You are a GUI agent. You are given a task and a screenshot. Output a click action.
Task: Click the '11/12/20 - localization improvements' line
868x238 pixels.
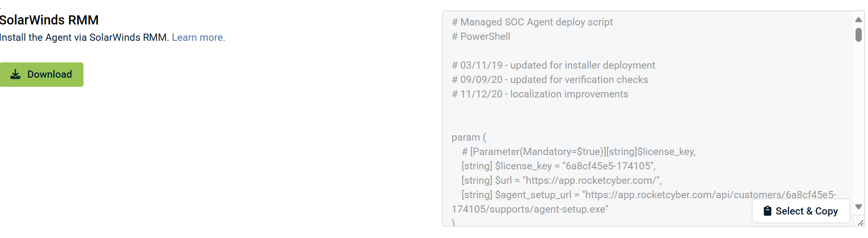click(x=540, y=94)
